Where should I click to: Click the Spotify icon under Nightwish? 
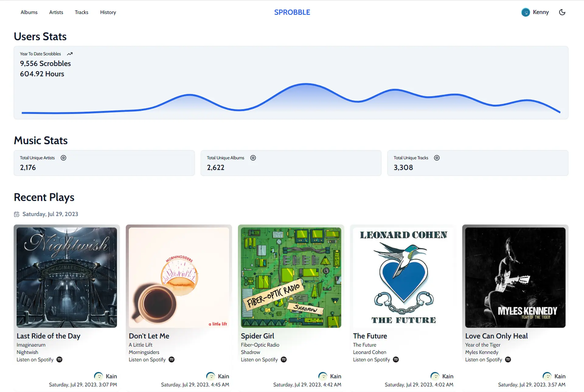[59, 359]
